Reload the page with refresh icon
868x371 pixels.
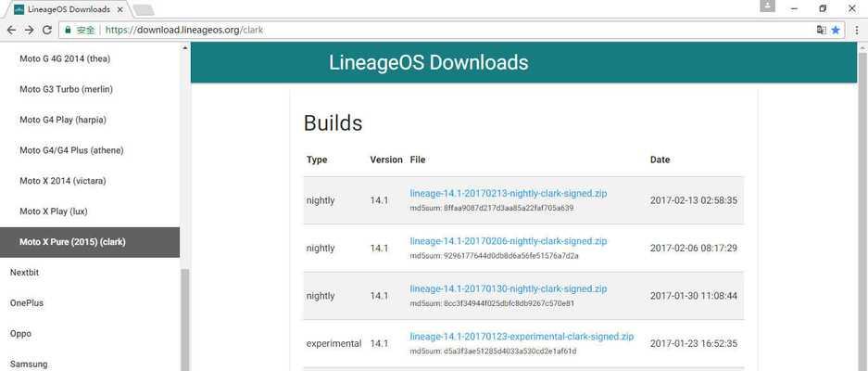47,30
